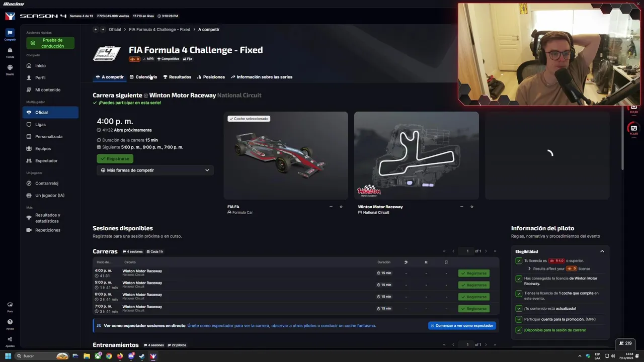Open Contrarreloj in the sidebar
The height and width of the screenshot is (362, 644).
click(50, 184)
